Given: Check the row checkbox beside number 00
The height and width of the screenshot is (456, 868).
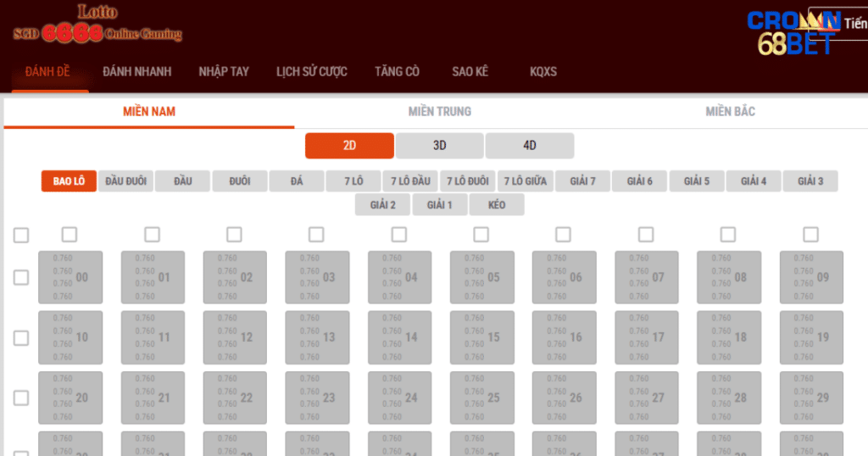Looking at the screenshot, I should pos(21,277).
